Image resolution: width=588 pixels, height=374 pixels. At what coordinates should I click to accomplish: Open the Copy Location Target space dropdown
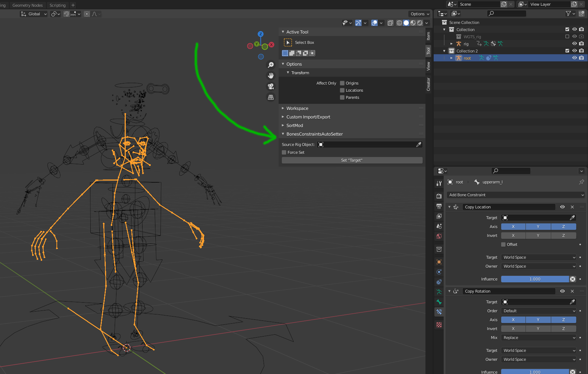(x=538, y=257)
